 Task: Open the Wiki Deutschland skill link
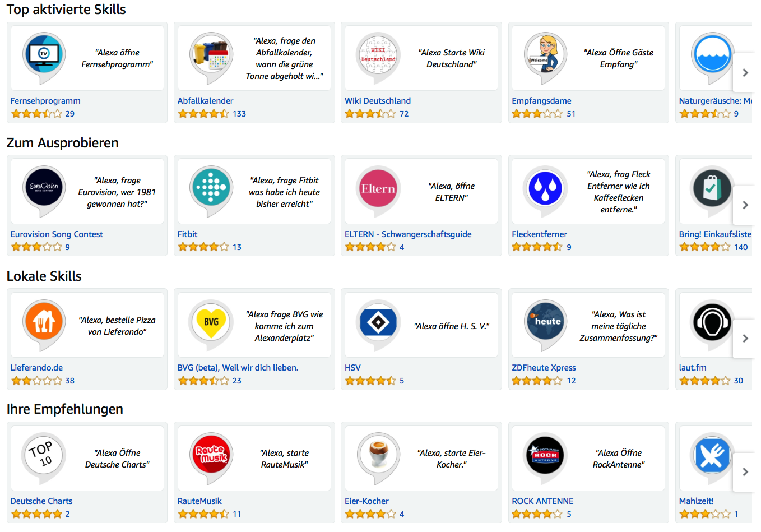(x=377, y=101)
